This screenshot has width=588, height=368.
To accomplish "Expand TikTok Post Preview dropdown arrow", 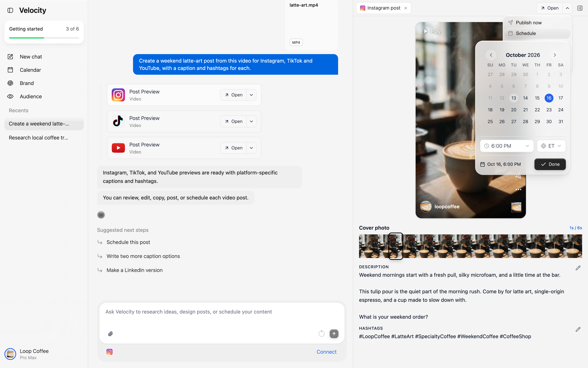I will click(252, 121).
